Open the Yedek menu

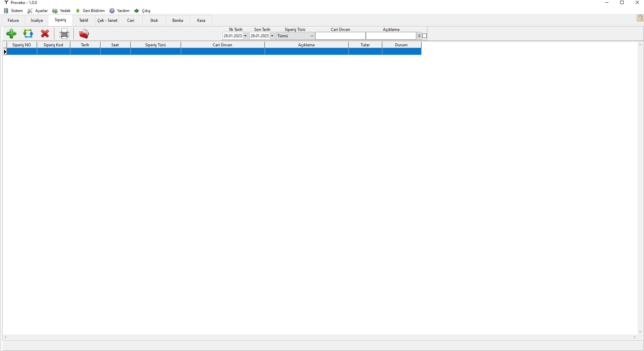point(62,11)
